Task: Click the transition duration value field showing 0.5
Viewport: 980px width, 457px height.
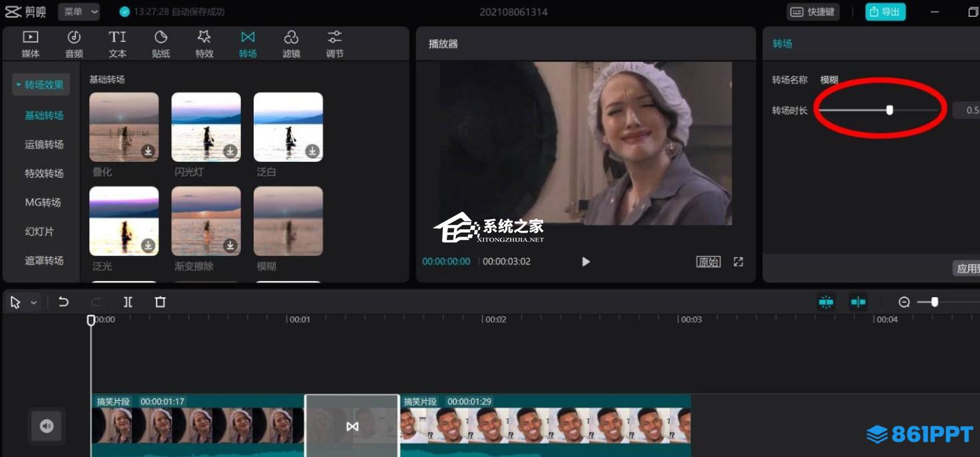Action: (966, 111)
